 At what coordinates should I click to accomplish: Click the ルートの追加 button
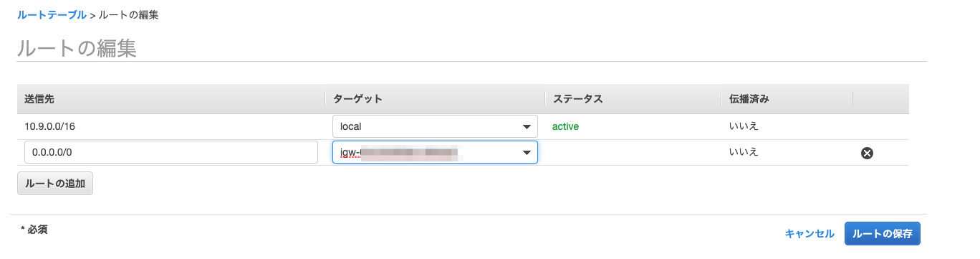55,183
